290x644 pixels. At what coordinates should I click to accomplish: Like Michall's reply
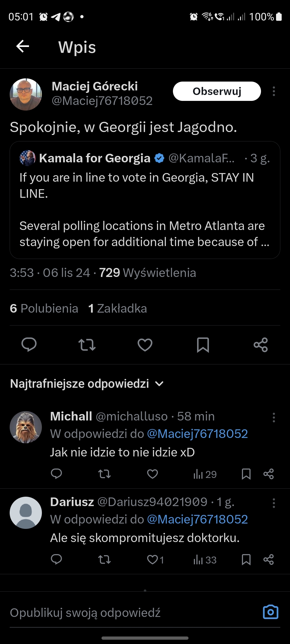(153, 474)
